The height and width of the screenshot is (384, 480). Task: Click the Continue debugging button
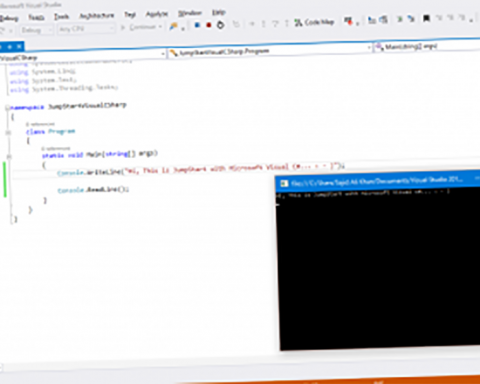click(139, 27)
